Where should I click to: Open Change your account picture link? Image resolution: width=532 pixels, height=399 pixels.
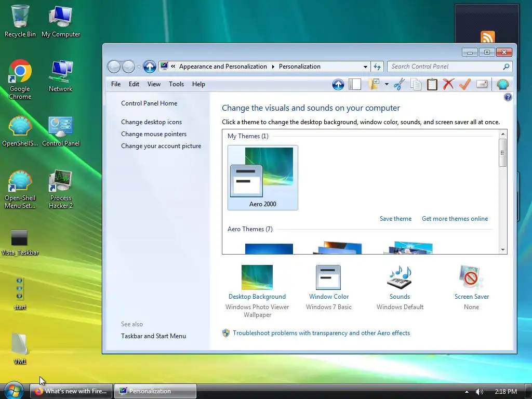point(161,146)
